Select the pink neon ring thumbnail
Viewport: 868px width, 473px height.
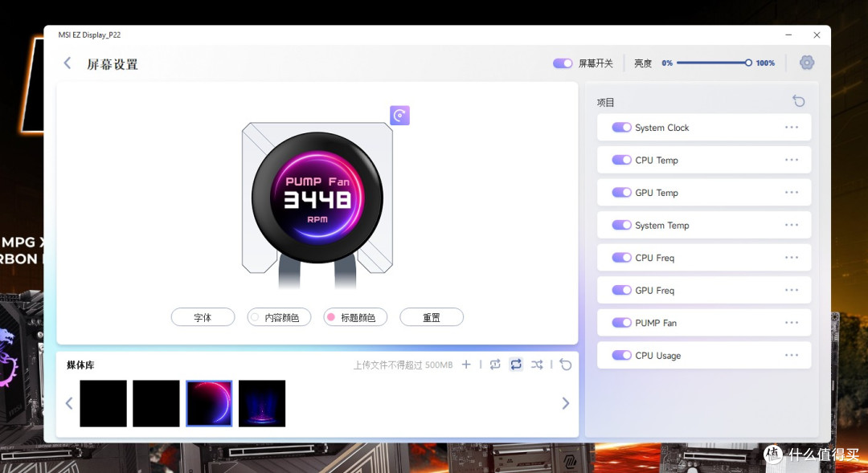209,403
